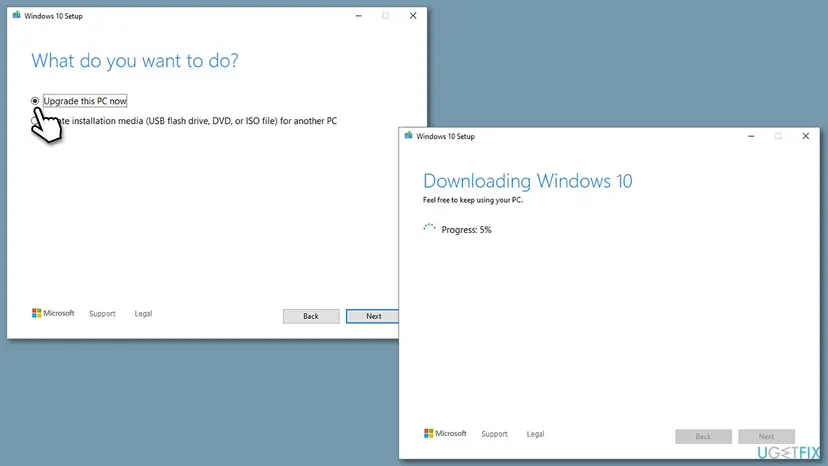Click the 'Progress: 5%' text
Image resolution: width=828 pixels, height=466 pixels.
click(466, 230)
